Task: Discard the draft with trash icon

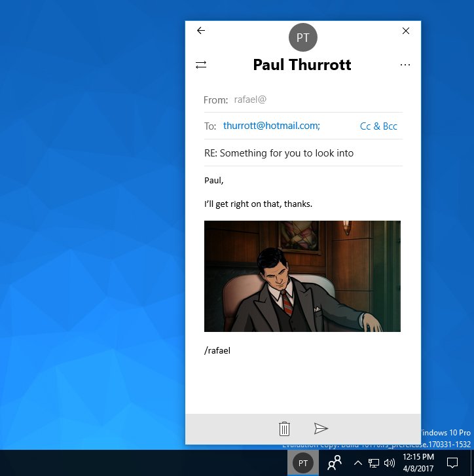Action: pyautogui.click(x=284, y=429)
